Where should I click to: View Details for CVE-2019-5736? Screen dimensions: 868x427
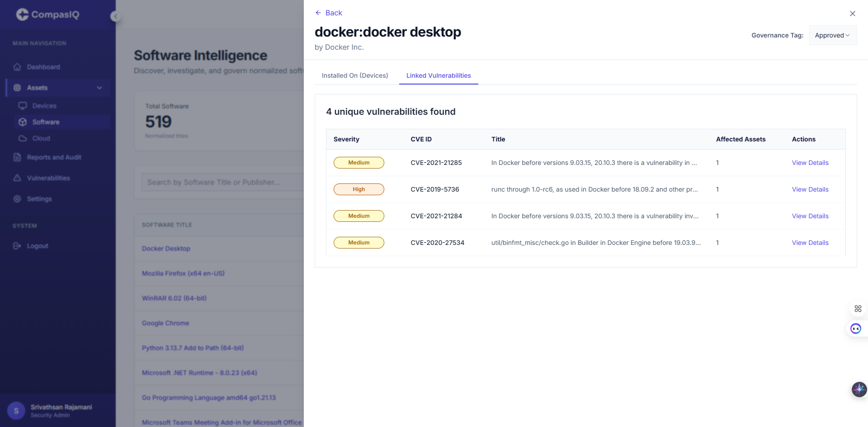[810, 189]
